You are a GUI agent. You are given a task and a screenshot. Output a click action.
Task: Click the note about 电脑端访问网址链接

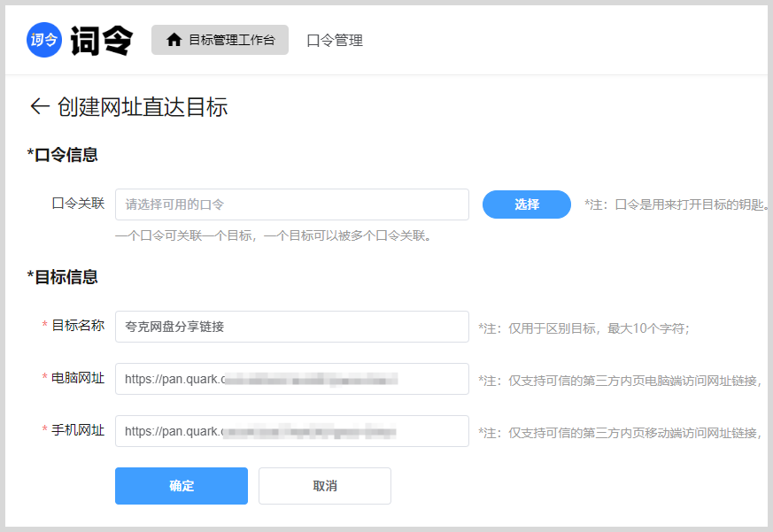[x=620, y=382]
